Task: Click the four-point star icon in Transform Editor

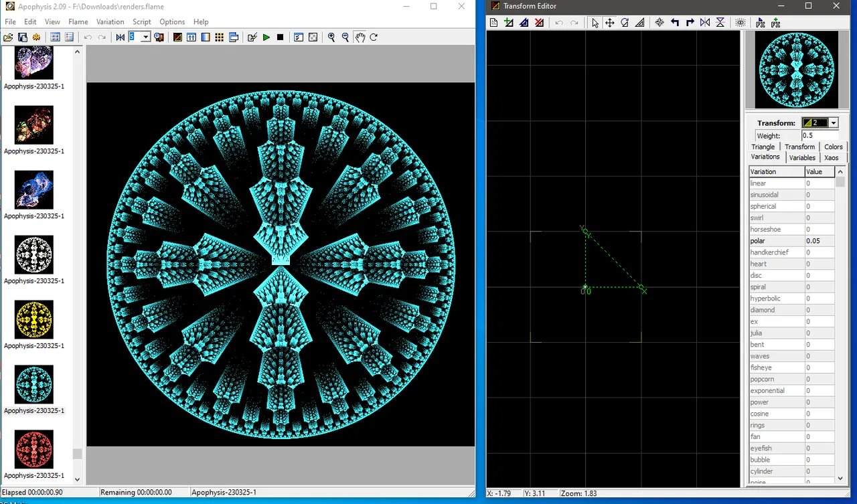Action: click(659, 23)
